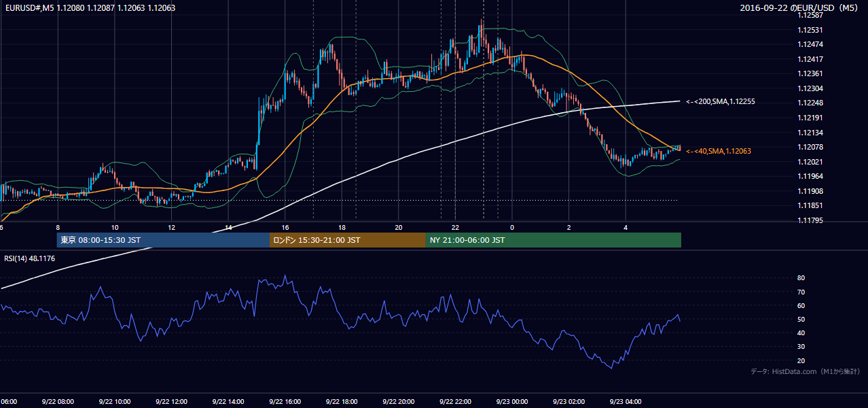The height and width of the screenshot is (408, 868).
Task: Click the Tokyo 08:00-15:30 JST session bar
Action: click(x=163, y=240)
